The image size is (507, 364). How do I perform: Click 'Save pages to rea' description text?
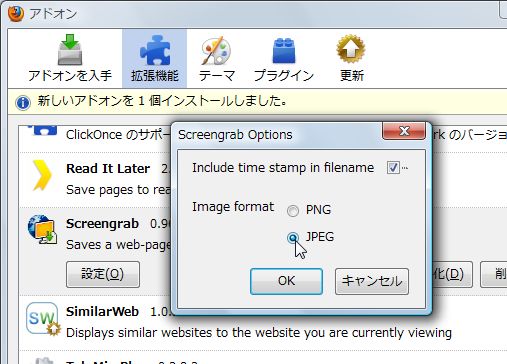click(118, 190)
